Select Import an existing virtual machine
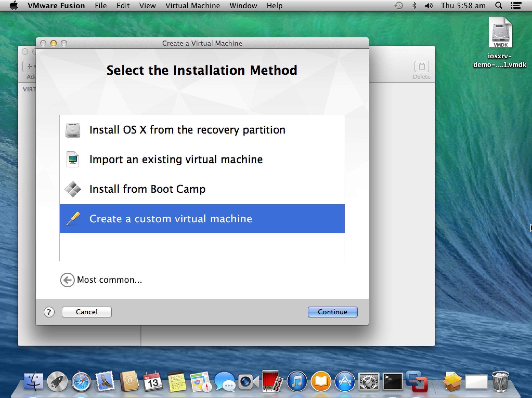The image size is (532, 398). click(202, 160)
